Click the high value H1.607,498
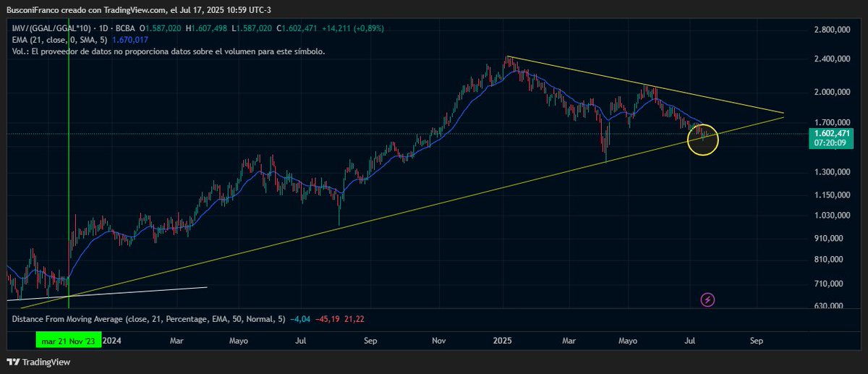The height and width of the screenshot is (374, 868). click(207, 28)
